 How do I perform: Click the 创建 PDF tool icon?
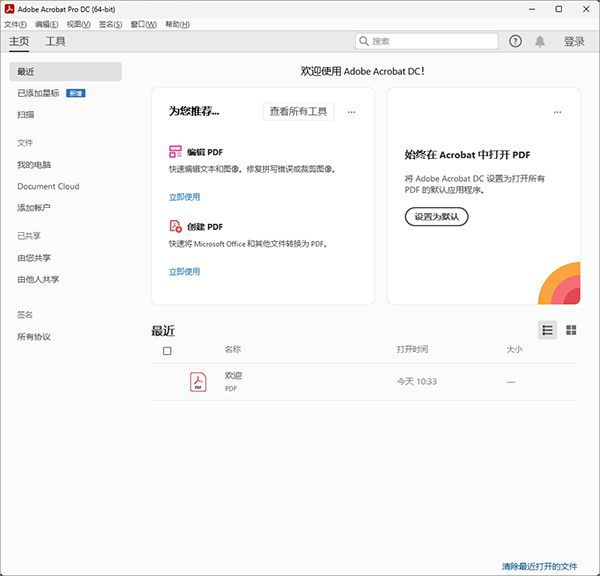point(175,226)
